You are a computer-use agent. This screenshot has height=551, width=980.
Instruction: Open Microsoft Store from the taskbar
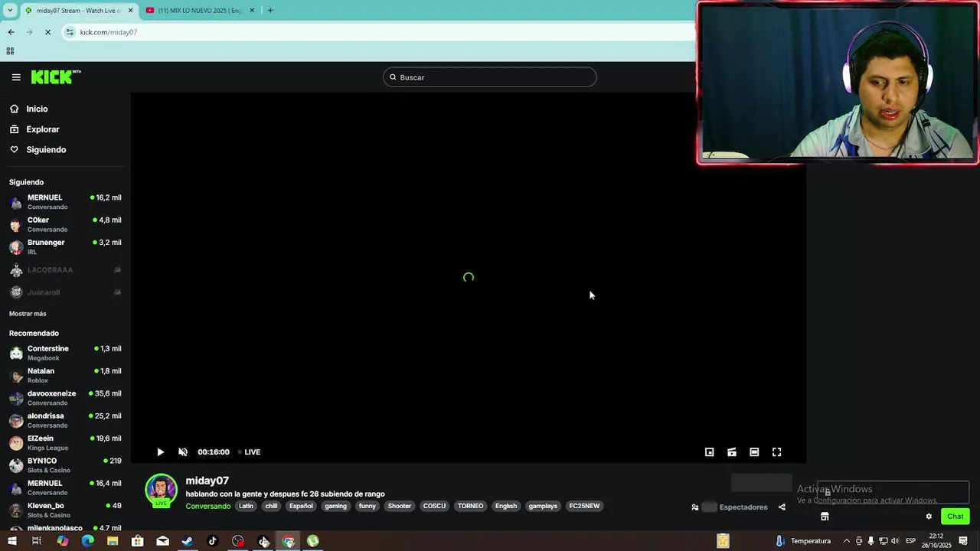coord(137,541)
